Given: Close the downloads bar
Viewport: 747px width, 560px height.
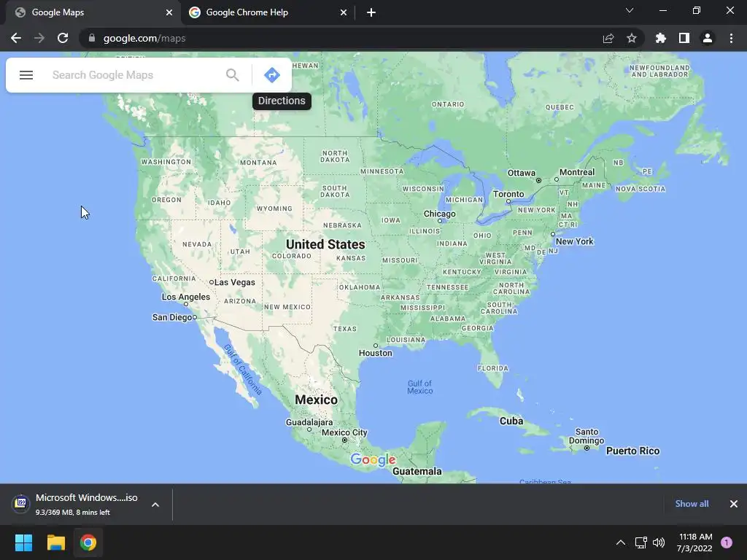Looking at the screenshot, I should point(734,504).
